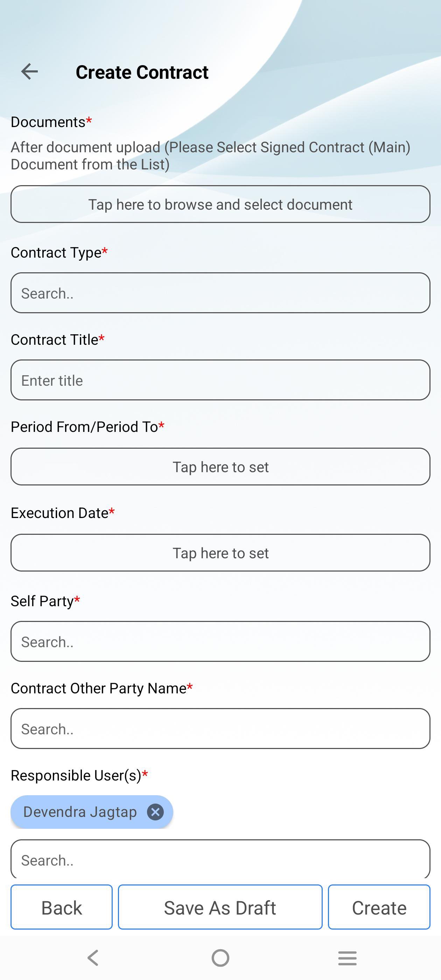Set the Execution Date
Image resolution: width=441 pixels, height=980 pixels.
tap(220, 553)
